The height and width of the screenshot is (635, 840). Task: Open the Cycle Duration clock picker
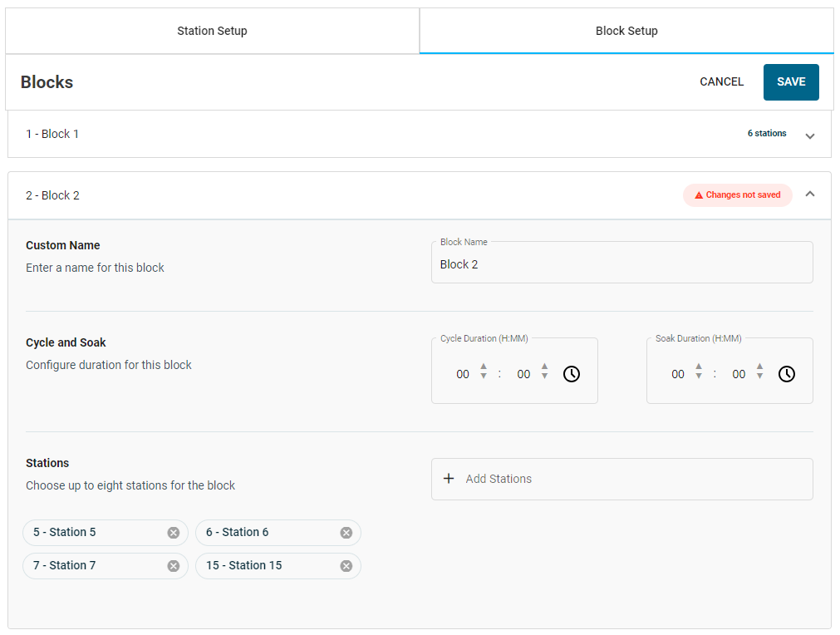click(572, 374)
